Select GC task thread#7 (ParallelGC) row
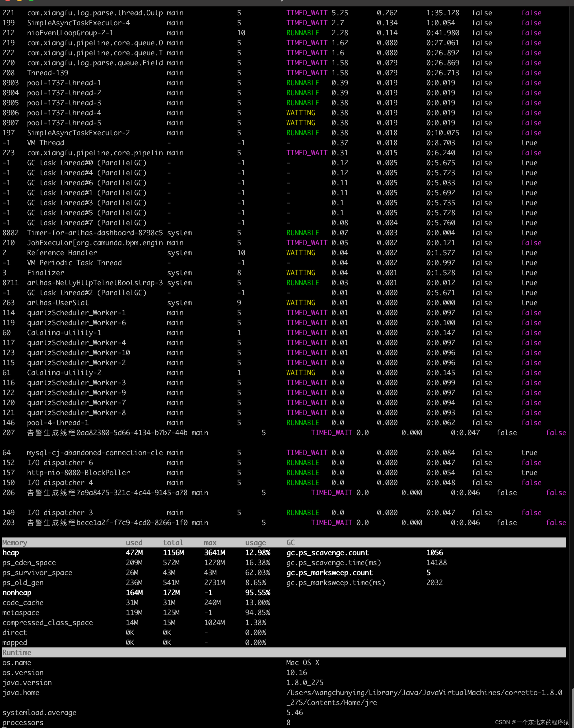This screenshot has width=574, height=728. pyautogui.click(x=87, y=223)
